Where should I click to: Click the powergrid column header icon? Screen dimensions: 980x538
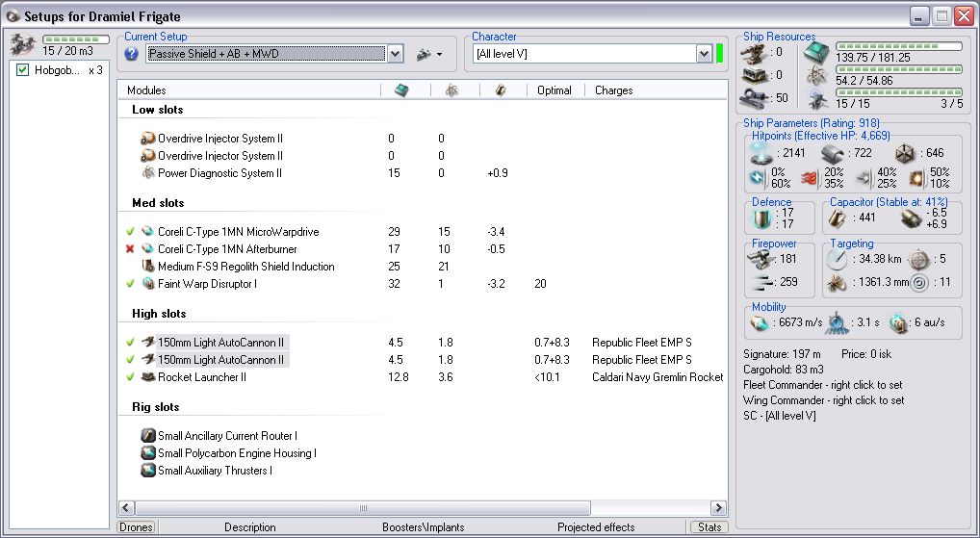[451, 90]
